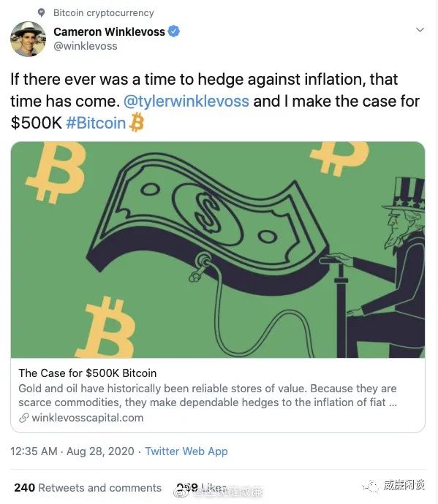View the list of Likes
This screenshot has width=438, height=504.
[202, 488]
